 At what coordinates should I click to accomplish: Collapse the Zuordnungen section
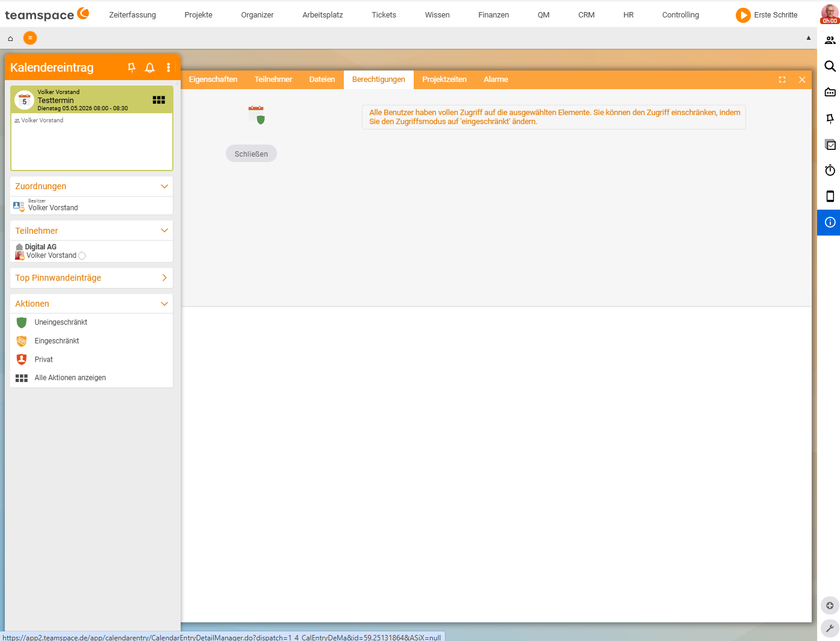tap(164, 186)
